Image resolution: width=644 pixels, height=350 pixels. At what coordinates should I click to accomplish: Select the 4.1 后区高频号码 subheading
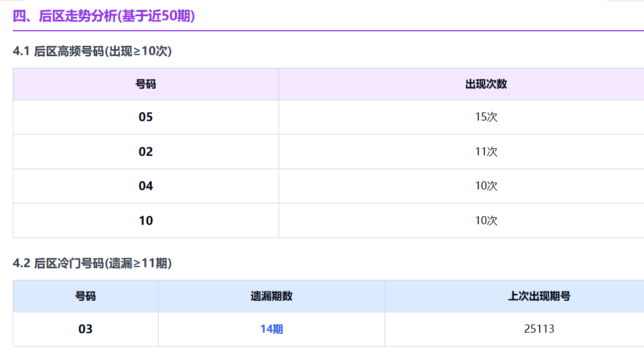92,51
